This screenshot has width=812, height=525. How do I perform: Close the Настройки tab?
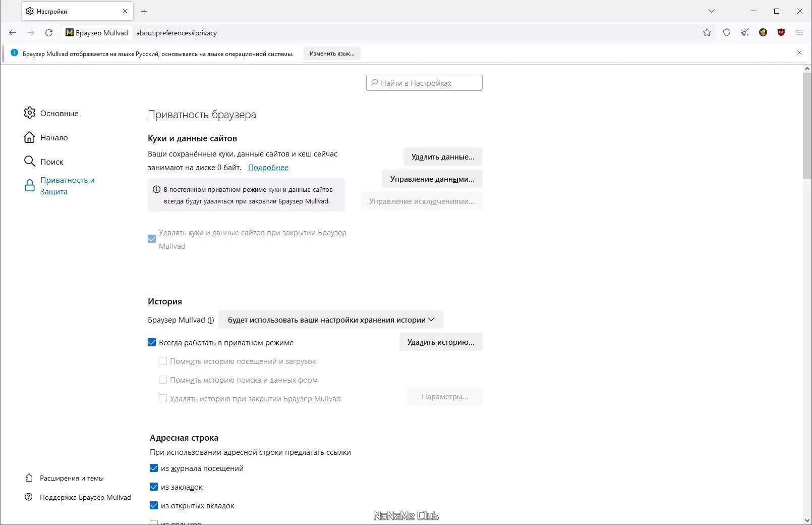tap(125, 11)
